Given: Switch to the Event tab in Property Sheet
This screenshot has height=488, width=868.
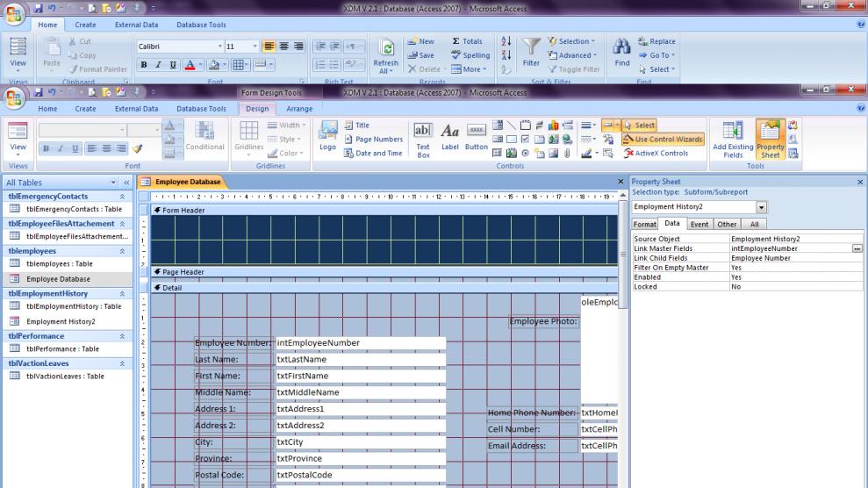Looking at the screenshot, I should click(699, 224).
